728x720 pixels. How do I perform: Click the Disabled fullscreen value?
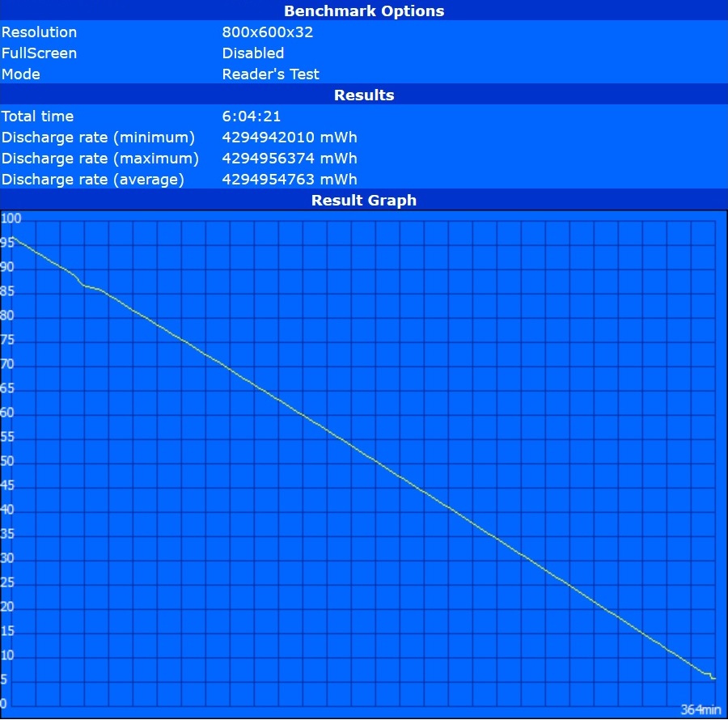pyautogui.click(x=253, y=53)
